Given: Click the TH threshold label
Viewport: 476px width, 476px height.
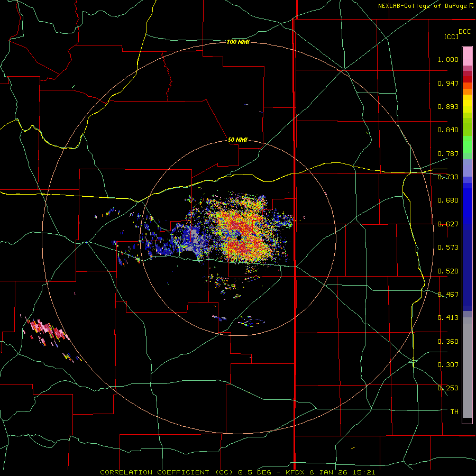Looking at the screenshot, I should coord(454,412).
